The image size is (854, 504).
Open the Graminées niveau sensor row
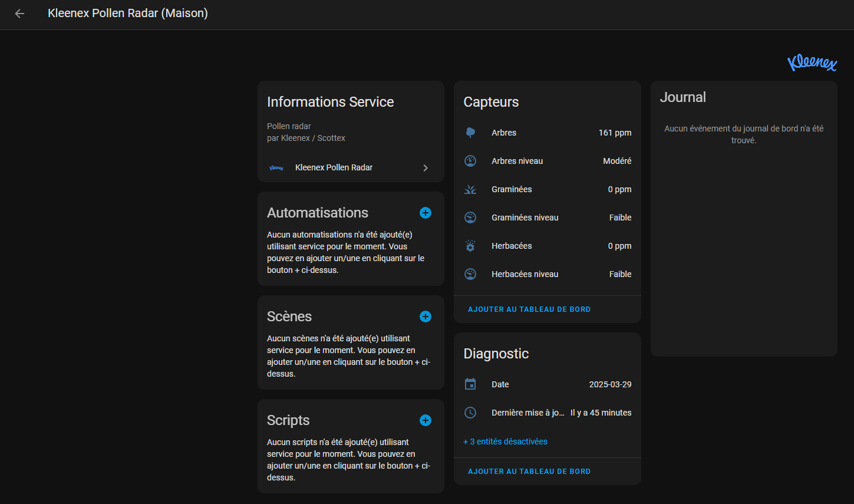(x=548, y=218)
